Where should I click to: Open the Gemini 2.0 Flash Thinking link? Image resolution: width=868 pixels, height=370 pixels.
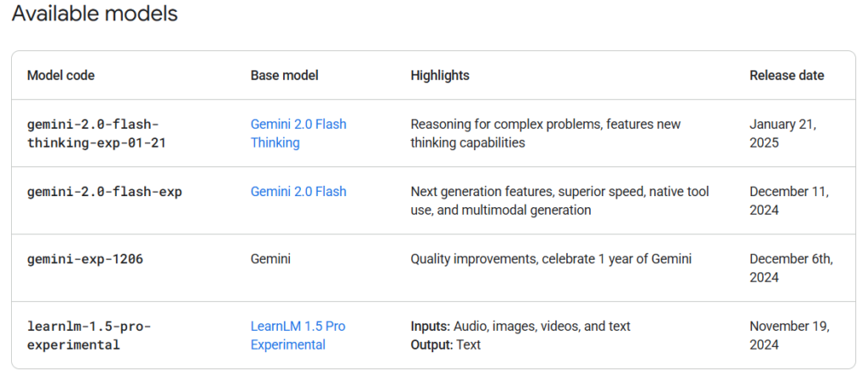(x=298, y=133)
